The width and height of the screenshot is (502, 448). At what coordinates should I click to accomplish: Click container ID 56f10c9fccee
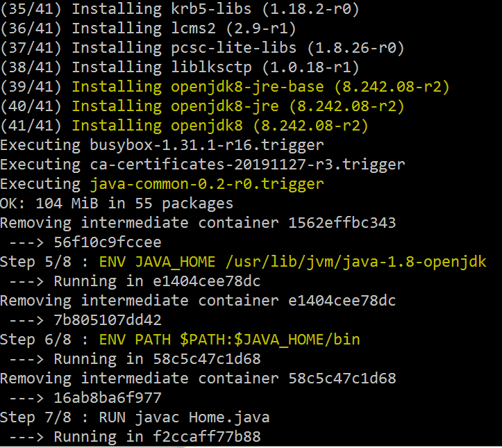tap(107, 242)
